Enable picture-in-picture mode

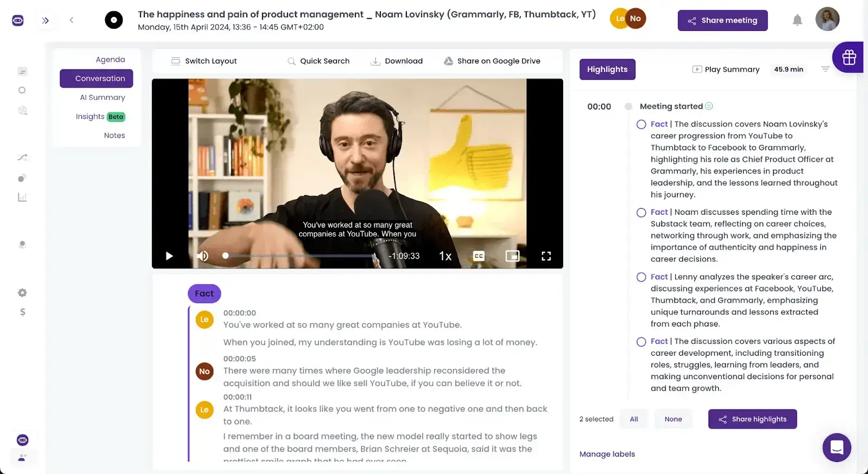click(x=513, y=256)
